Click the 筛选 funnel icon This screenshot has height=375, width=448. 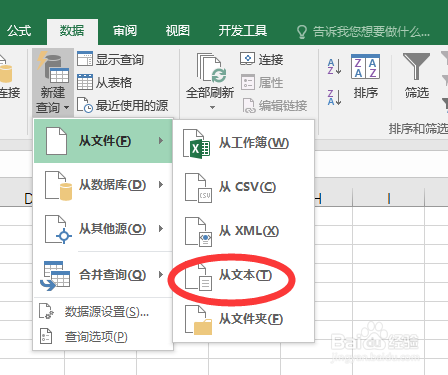(416, 66)
